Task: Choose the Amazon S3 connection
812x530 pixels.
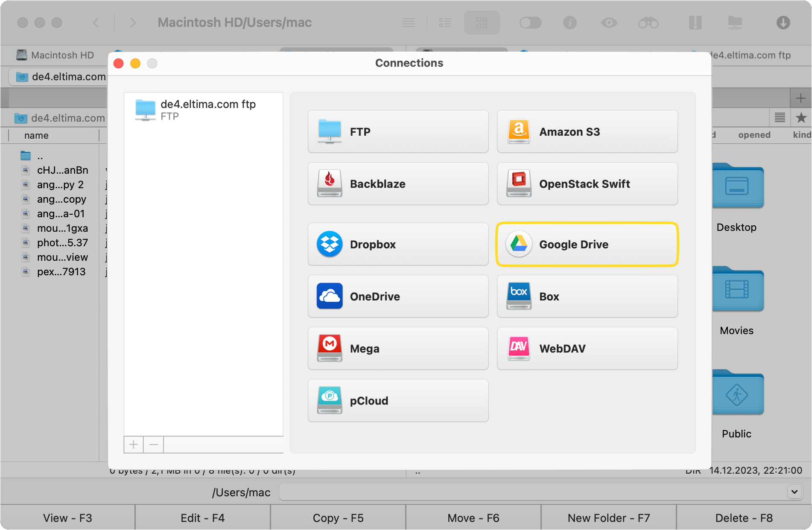Action: (587, 132)
